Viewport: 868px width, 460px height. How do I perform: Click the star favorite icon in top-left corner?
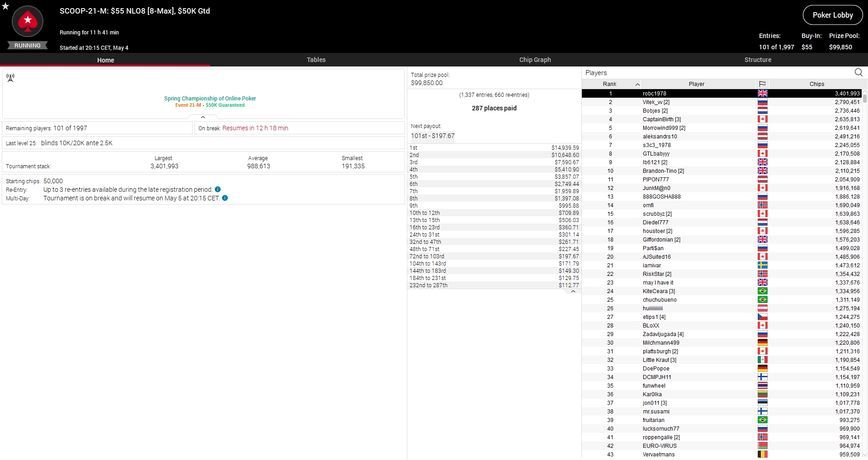click(x=5, y=6)
